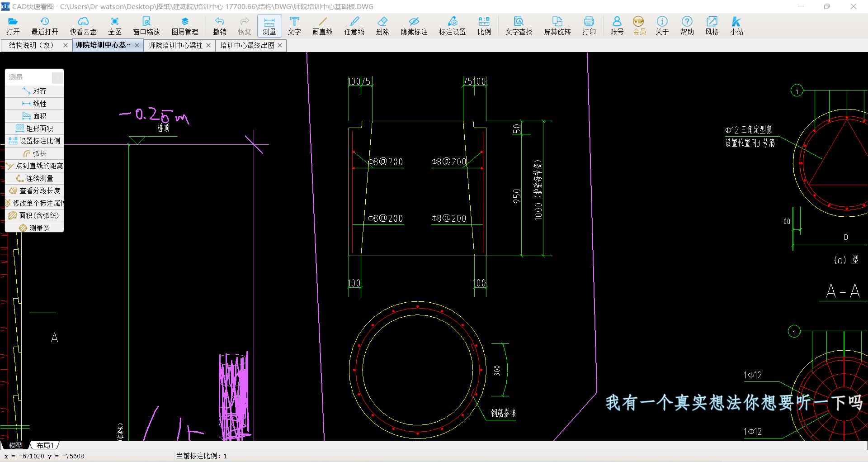
Task: Switch to 模型 model tab
Action: [15, 445]
